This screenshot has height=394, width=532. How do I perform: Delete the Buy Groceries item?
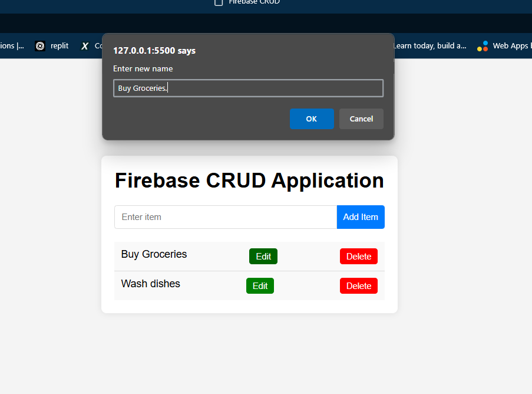coord(359,257)
